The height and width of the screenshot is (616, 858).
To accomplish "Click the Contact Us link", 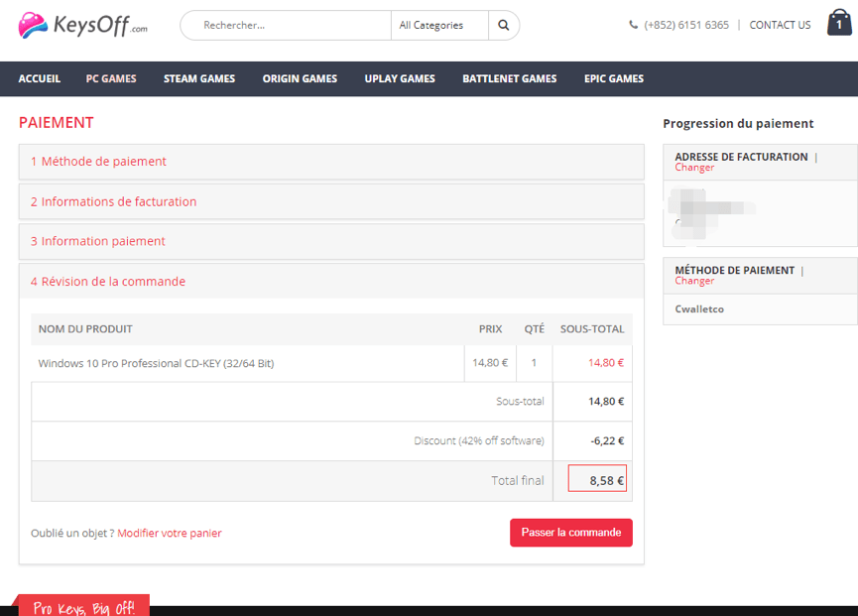I will point(780,26).
